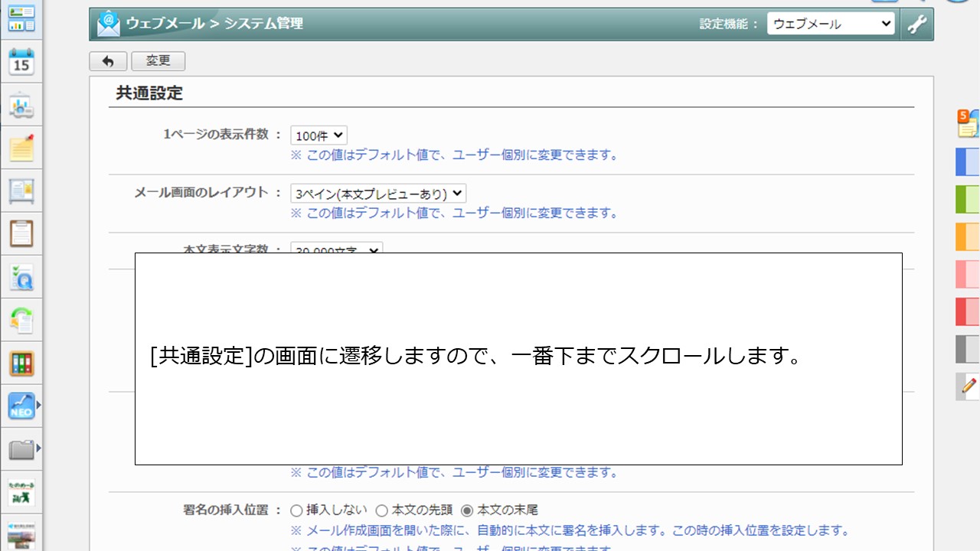This screenshot has width=980, height=551.
Task: Open the calendar icon in the sidebar
Action: [x=21, y=63]
